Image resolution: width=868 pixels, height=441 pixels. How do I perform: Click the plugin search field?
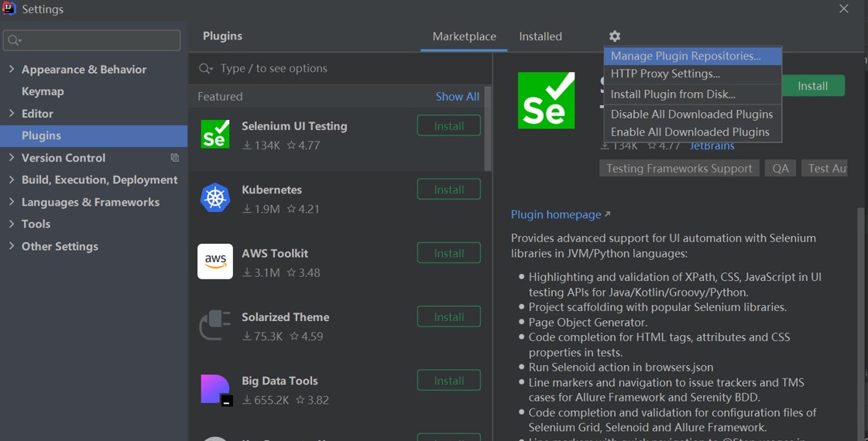pos(341,68)
